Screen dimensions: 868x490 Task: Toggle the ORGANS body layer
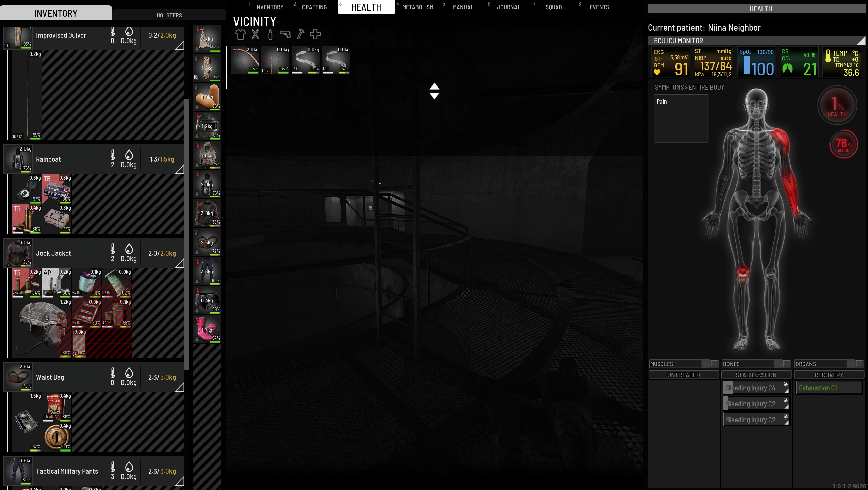(x=829, y=364)
